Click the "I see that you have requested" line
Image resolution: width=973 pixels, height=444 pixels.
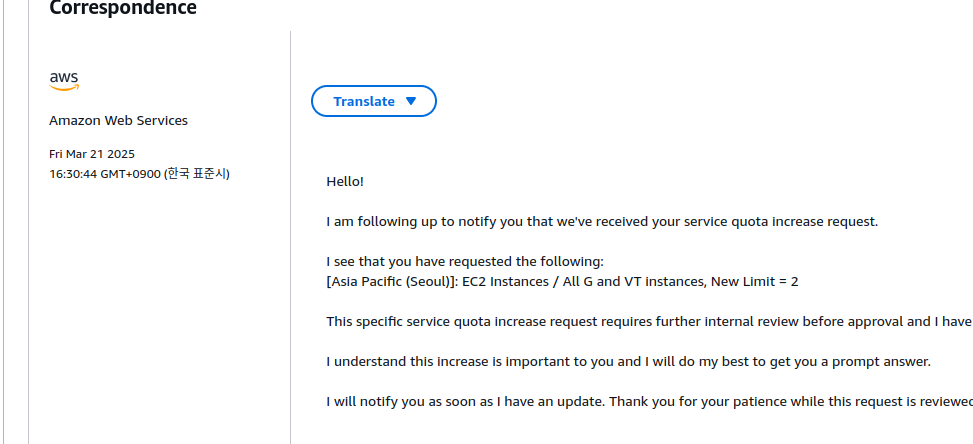coord(465,261)
